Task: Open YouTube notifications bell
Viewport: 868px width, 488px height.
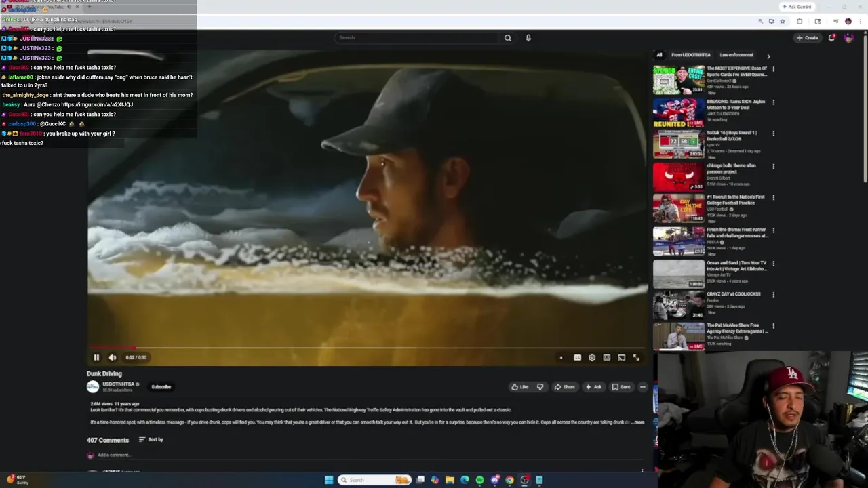Action: point(831,38)
